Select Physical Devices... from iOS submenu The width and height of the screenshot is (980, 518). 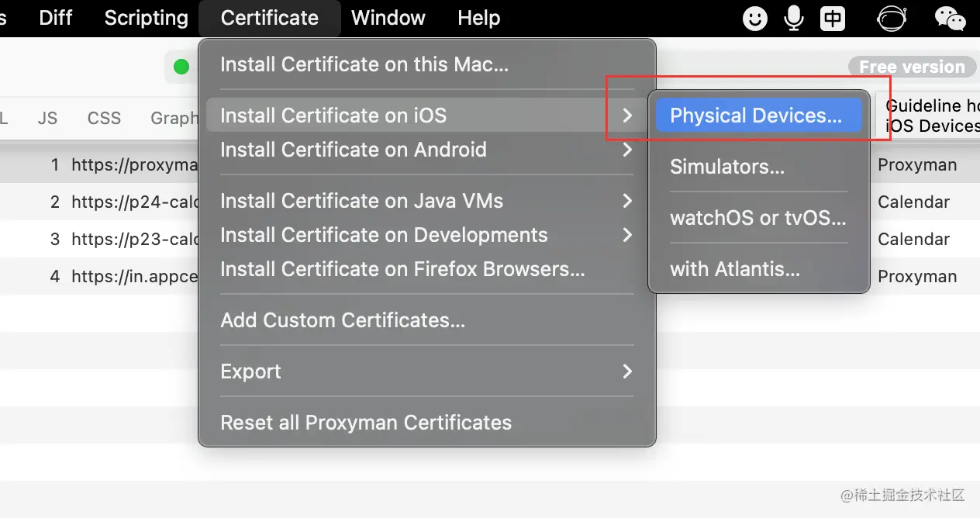(x=756, y=116)
